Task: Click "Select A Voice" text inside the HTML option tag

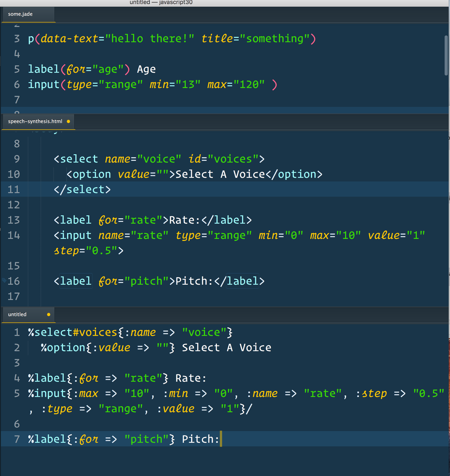Action: (220, 175)
